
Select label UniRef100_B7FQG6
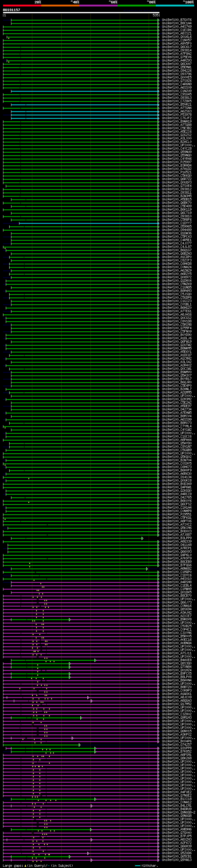tap(176, 565)
